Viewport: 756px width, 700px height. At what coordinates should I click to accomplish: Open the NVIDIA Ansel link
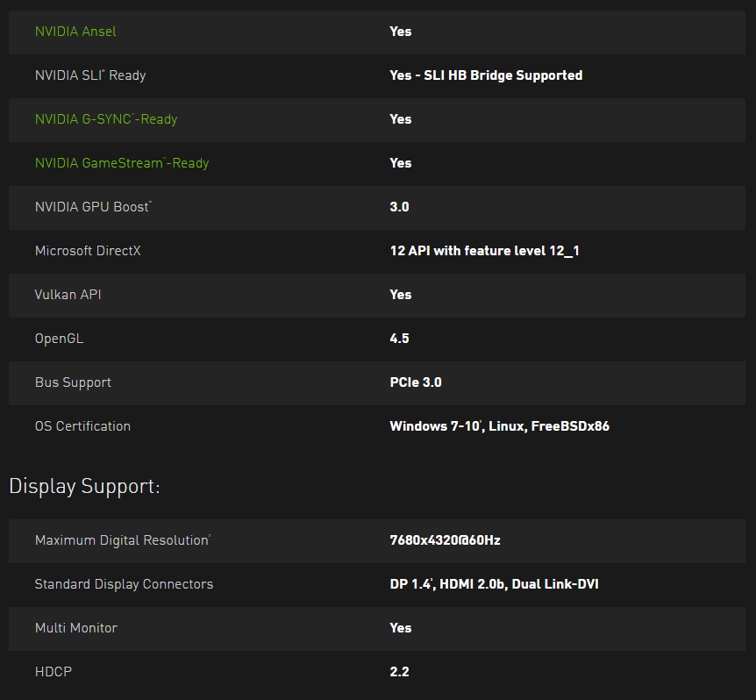tap(75, 32)
